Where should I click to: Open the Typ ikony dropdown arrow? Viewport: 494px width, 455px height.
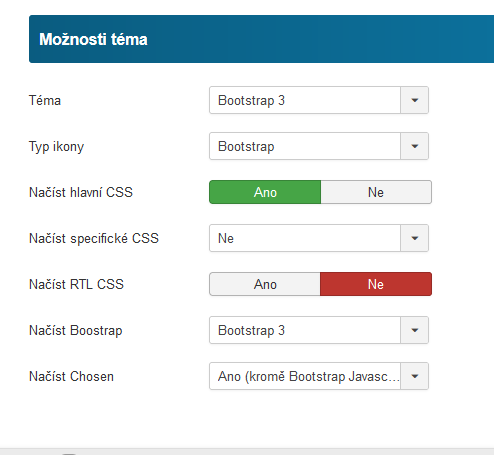click(x=414, y=146)
